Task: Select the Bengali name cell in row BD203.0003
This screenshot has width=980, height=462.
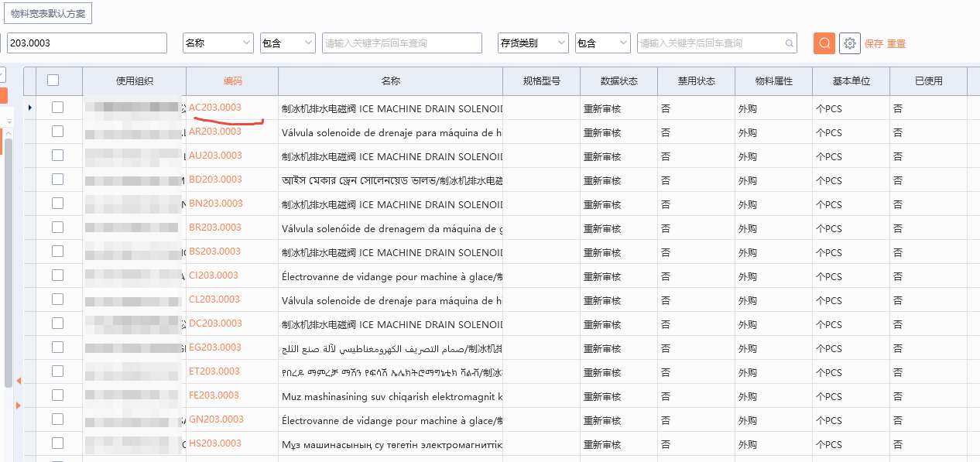Action: (390, 180)
